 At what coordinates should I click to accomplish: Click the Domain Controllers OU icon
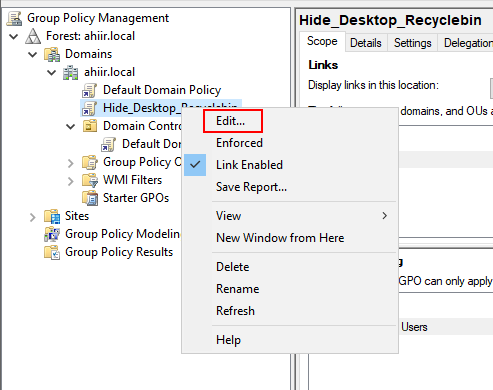[90, 126]
